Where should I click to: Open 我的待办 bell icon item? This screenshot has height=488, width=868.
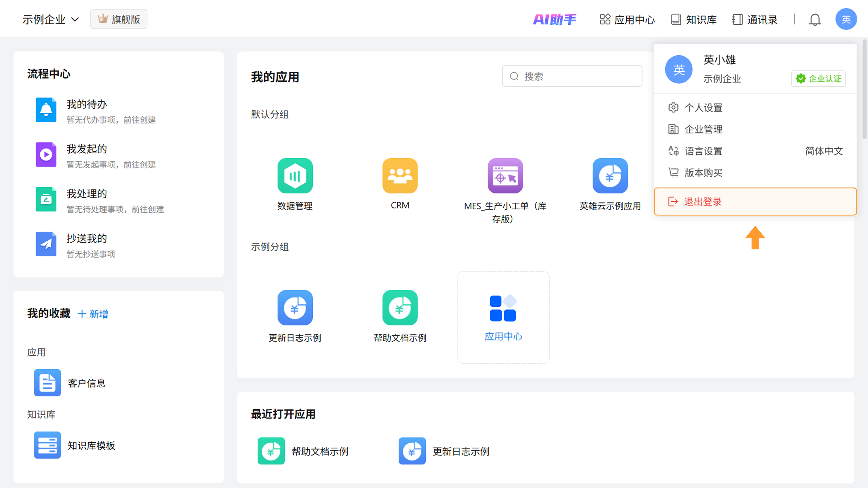pyautogui.click(x=46, y=110)
